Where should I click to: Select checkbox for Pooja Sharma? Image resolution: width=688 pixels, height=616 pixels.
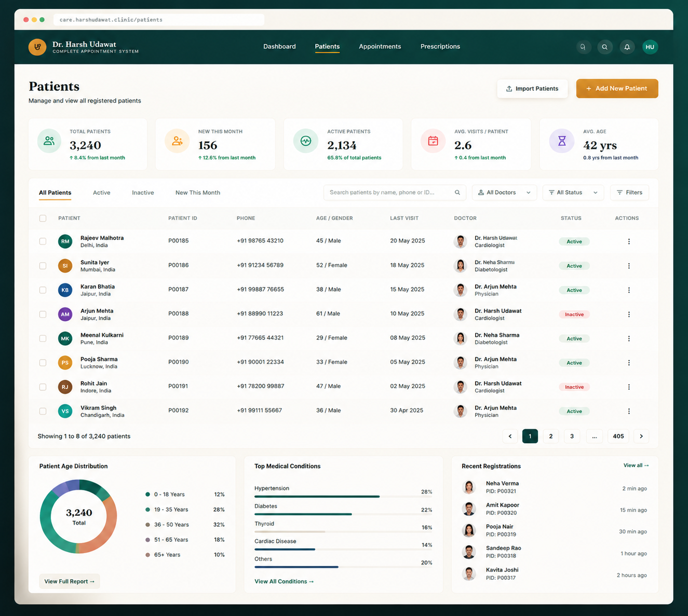43,363
